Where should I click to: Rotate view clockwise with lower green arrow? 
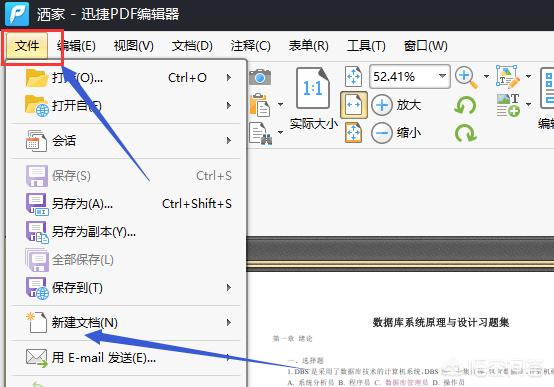tap(466, 133)
